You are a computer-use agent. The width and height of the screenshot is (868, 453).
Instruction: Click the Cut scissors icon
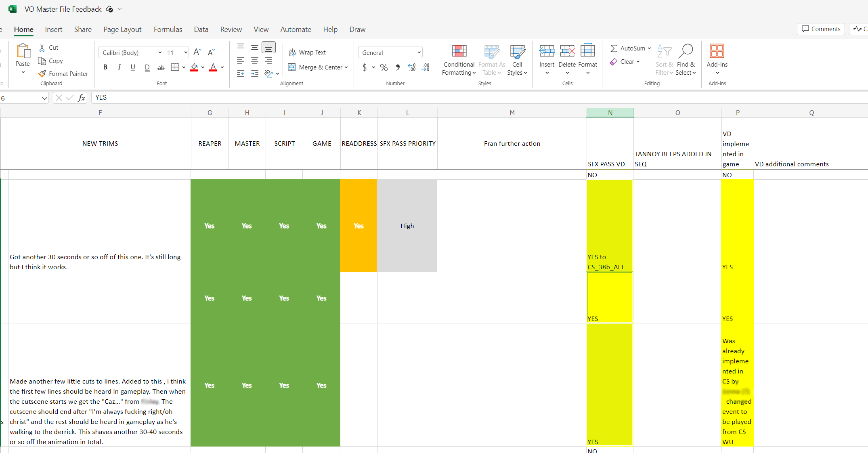(42, 48)
